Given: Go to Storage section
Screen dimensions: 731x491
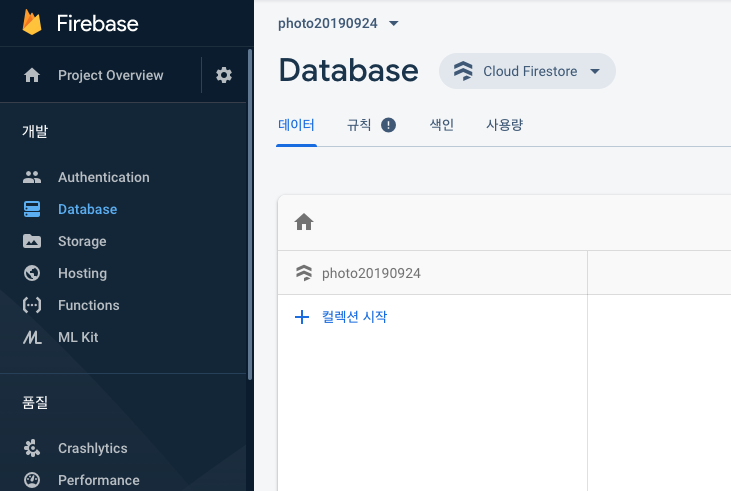Looking at the screenshot, I should tap(82, 242).
